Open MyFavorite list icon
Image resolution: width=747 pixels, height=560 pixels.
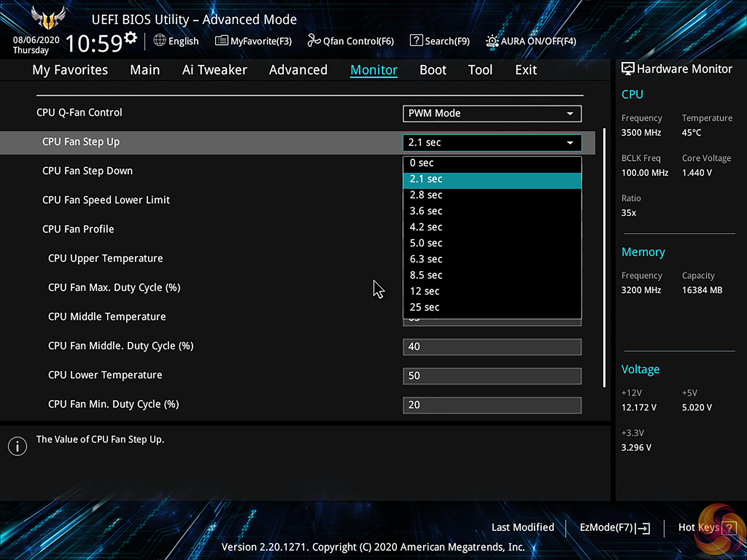pyautogui.click(x=221, y=40)
